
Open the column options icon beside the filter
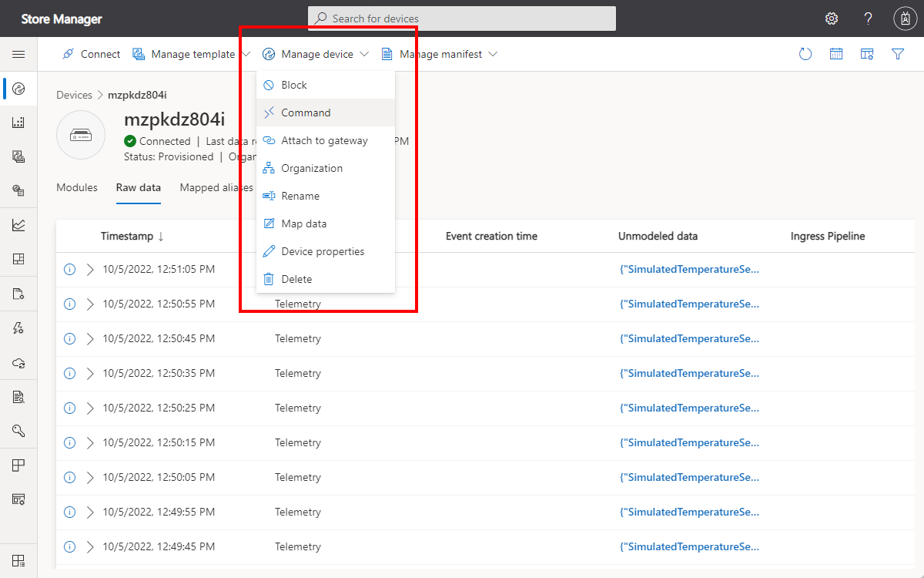tap(867, 54)
